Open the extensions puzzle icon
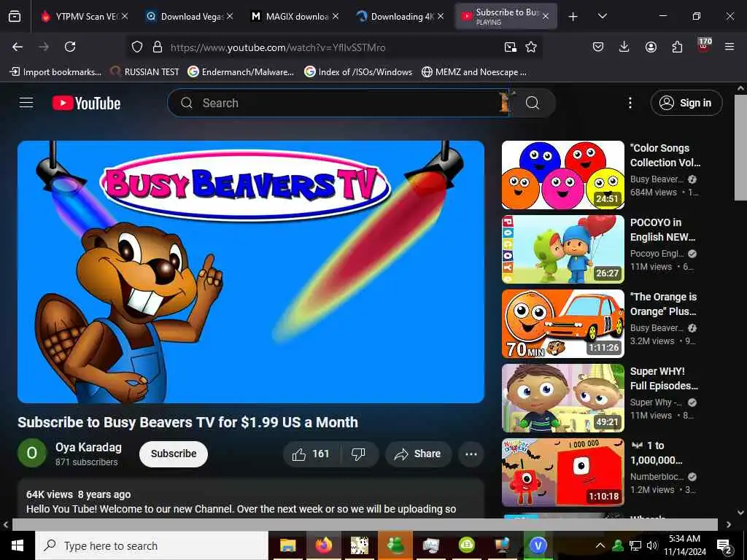This screenshot has height=560, width=747. pos(677,47)
